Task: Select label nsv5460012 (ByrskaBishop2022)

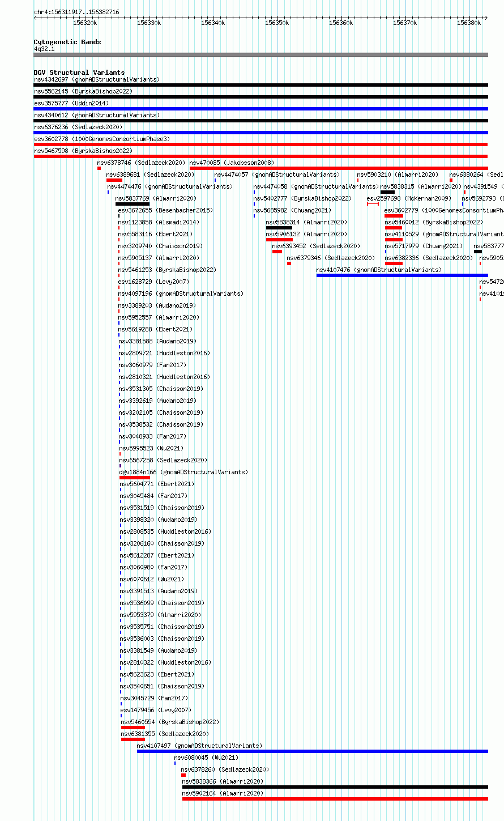Action: (x=434, y=222)
